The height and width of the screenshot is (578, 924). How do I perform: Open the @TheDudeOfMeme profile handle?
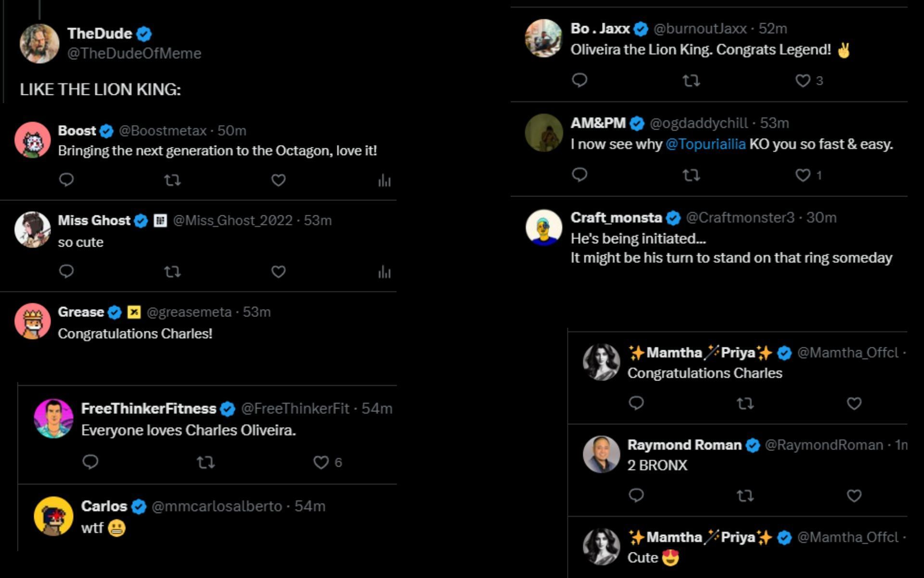pyautogui.click(x=134, y=53)
